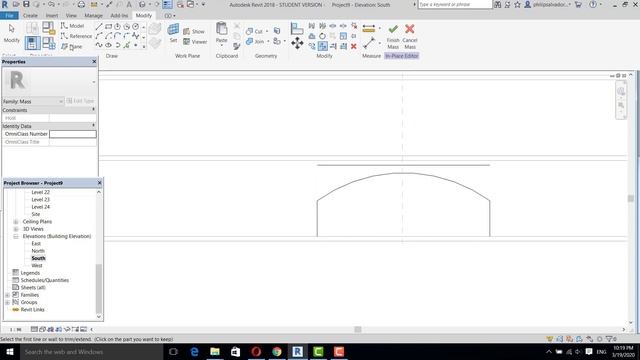Open the work plane Viewer
Image resolution: width=640 pixels, height=360 pixels.
click(195, 42)
